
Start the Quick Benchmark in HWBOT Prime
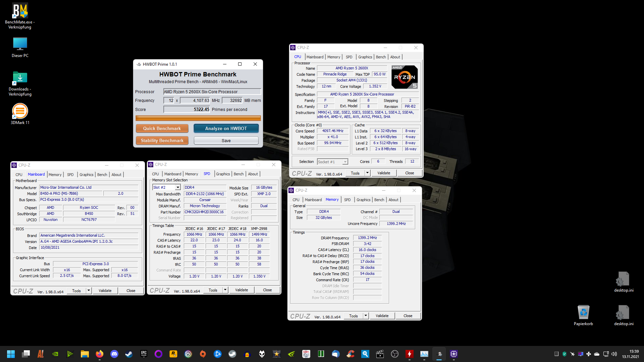(162, 128)
